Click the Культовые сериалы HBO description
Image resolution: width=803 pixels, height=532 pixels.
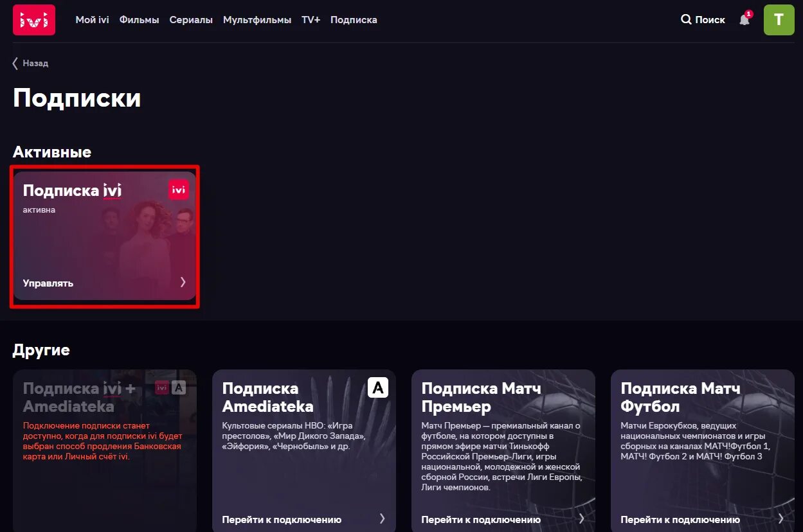[x=294, y=436]
